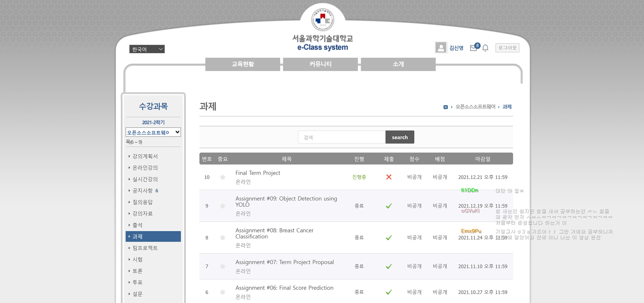The image size is (644, 303).
Task: Click the search button
Action: tap(400, 137)
